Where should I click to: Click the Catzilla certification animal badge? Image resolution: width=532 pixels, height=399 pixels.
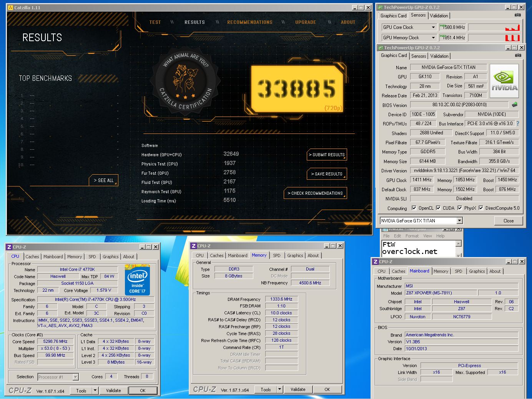pyautogui.click(x=185, y=81)
